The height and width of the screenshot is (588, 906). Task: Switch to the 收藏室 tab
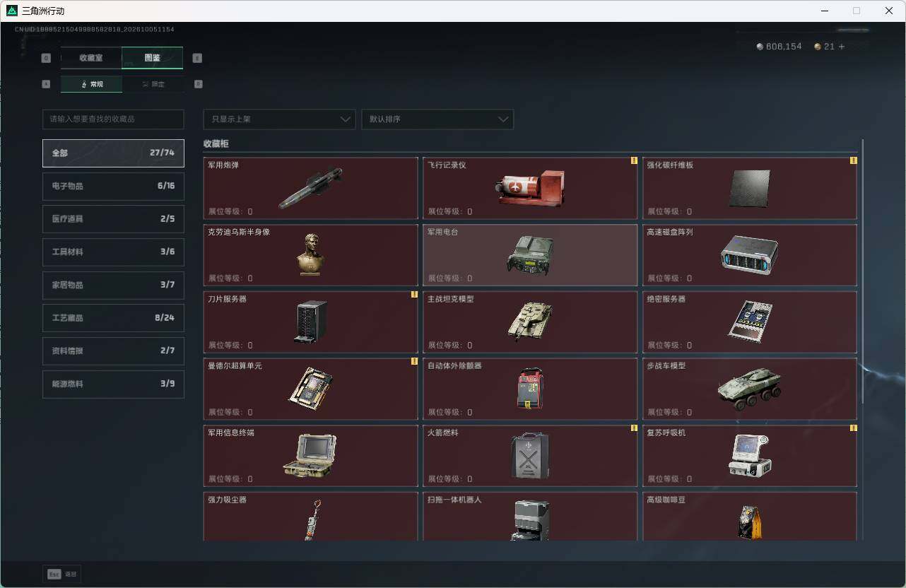tap(91, 58)
